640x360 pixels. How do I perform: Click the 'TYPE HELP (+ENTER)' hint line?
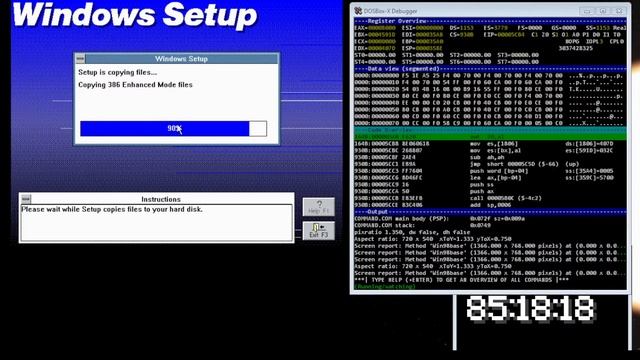(461, 280)
